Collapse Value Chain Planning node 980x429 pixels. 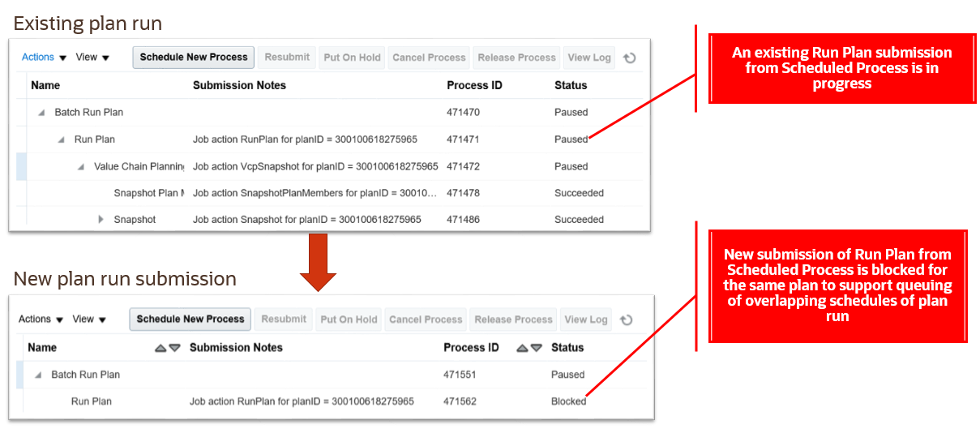80,167
